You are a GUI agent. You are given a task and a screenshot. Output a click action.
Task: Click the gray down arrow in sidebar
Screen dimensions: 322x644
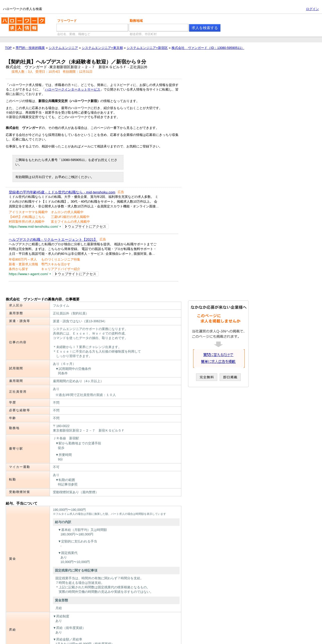(218, 344)
